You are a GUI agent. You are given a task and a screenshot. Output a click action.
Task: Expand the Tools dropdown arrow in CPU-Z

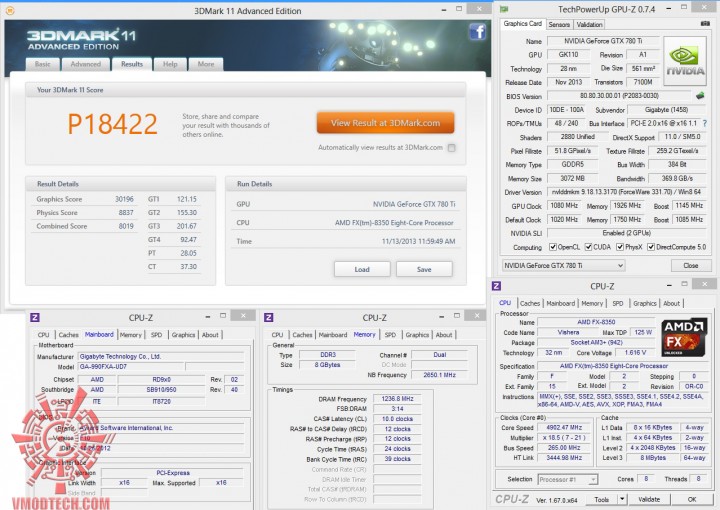tap(622, 499)
